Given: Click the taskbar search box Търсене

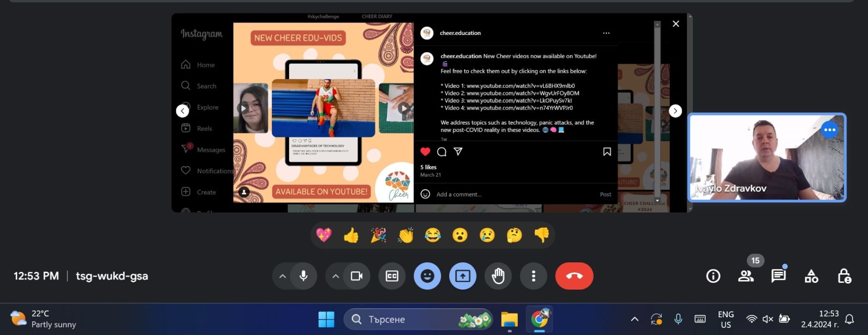Looking at the screenshot, I should [x=418, y=319].
